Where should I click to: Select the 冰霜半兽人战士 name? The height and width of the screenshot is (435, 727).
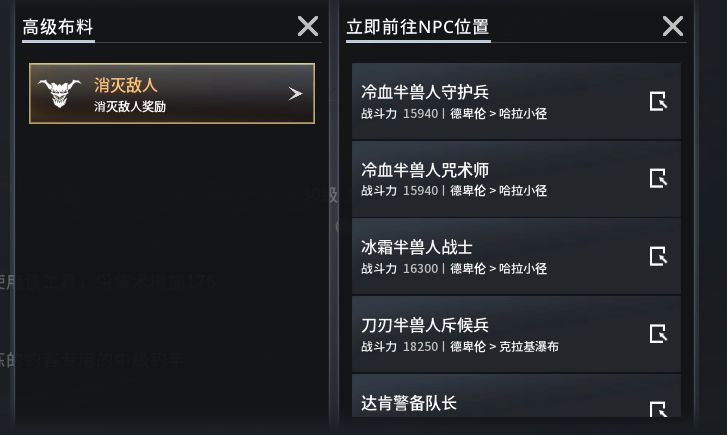pos(417,247)
